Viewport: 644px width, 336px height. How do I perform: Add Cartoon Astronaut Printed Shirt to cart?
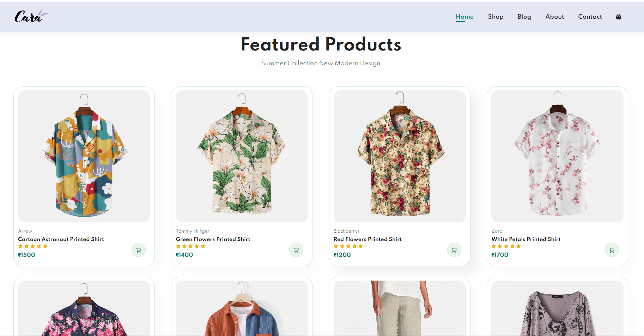click(139, 250)
